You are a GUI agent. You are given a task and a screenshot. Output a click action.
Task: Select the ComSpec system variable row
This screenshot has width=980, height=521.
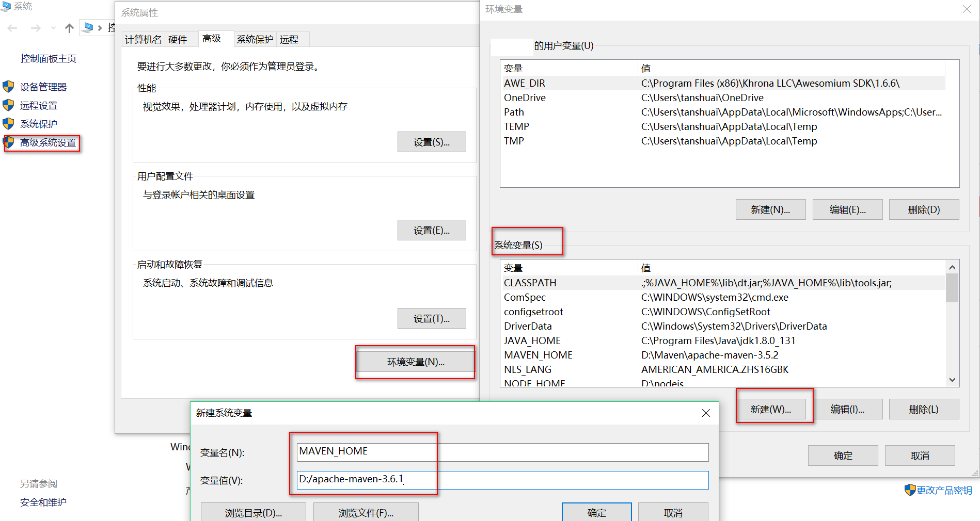click(x=723, y=297)
